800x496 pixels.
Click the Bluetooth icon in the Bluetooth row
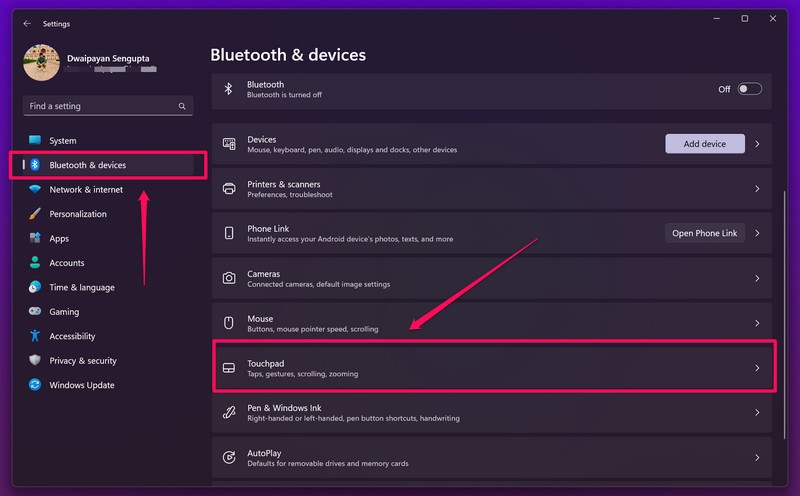[x=228, y=89]
